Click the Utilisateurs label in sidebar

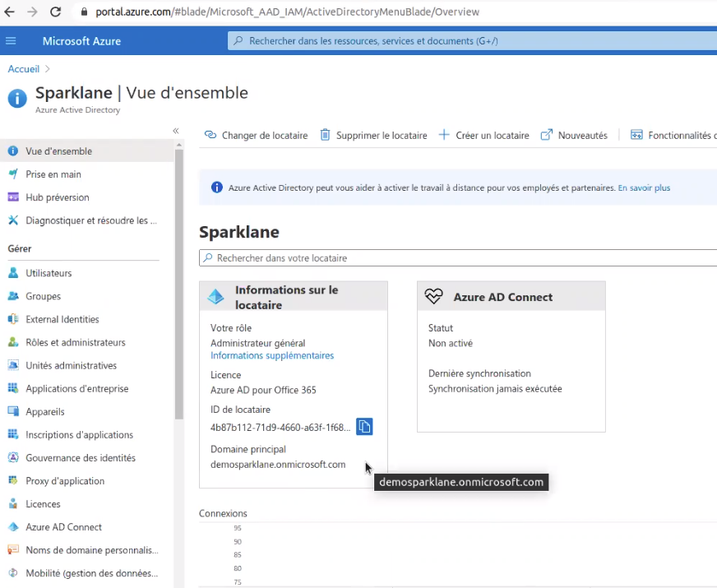(x=49, y=273)
